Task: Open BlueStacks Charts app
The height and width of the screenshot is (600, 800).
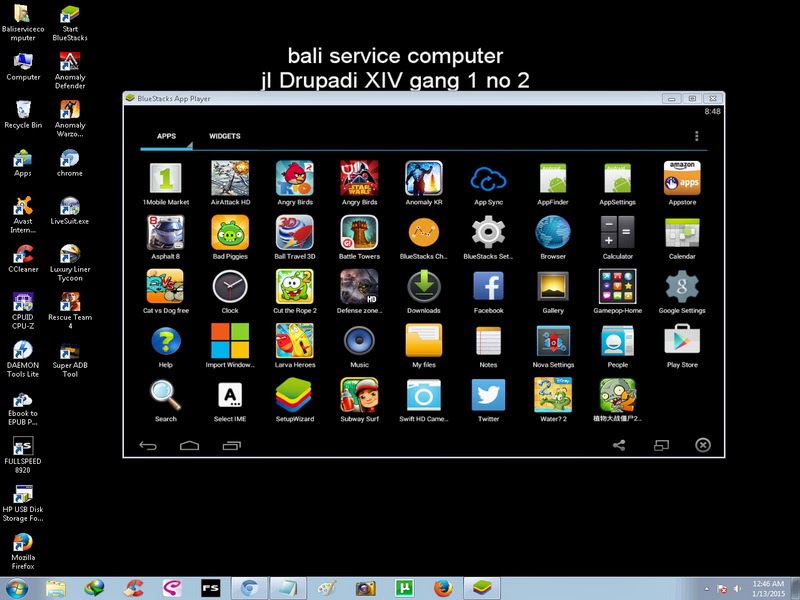Action: point(423,233)
